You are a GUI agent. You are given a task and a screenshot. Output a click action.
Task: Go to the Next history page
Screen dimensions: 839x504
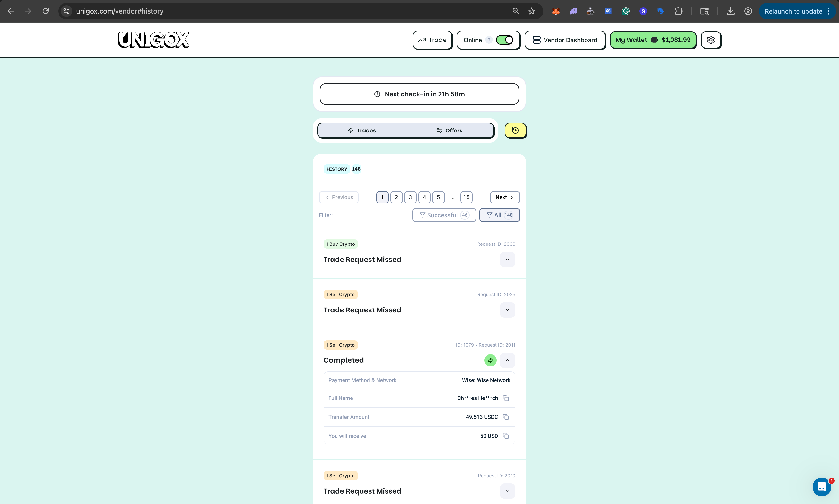(x=504, y=197)
